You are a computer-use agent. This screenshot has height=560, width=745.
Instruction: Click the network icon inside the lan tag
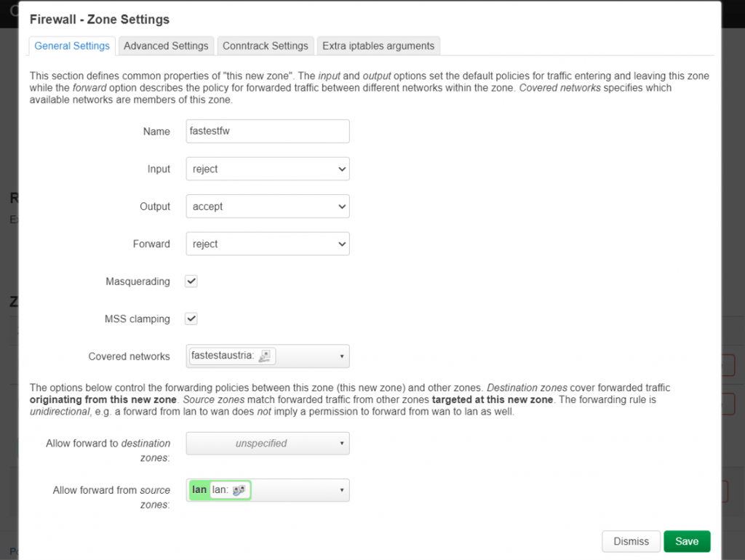[x=236, y=489]
